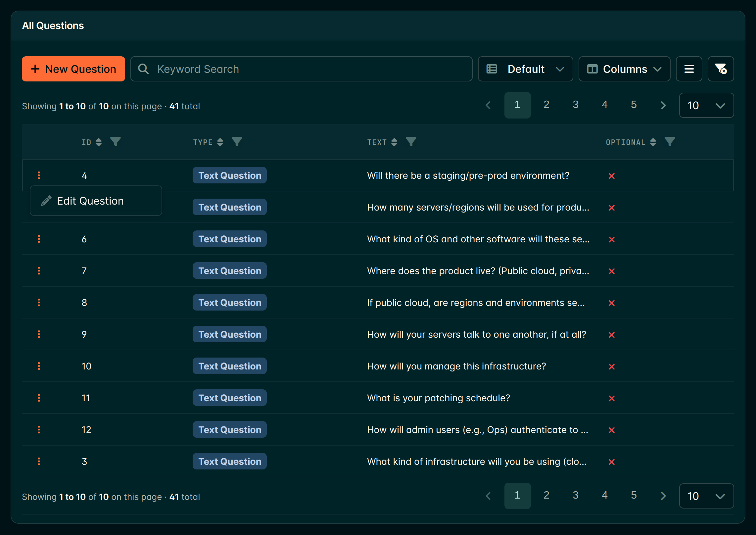Viewport: 756px width, 535px height.
Task: Go to page 4 in bottom pagination
Action: click(605, 496)
